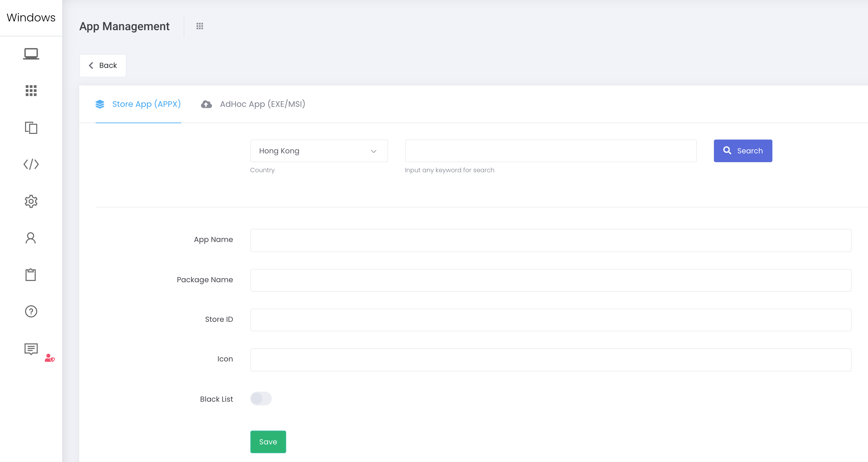The image size is (868, 462).
Task: Click the App Management heading
Action: pyautogui.click(x=124, y=26)
